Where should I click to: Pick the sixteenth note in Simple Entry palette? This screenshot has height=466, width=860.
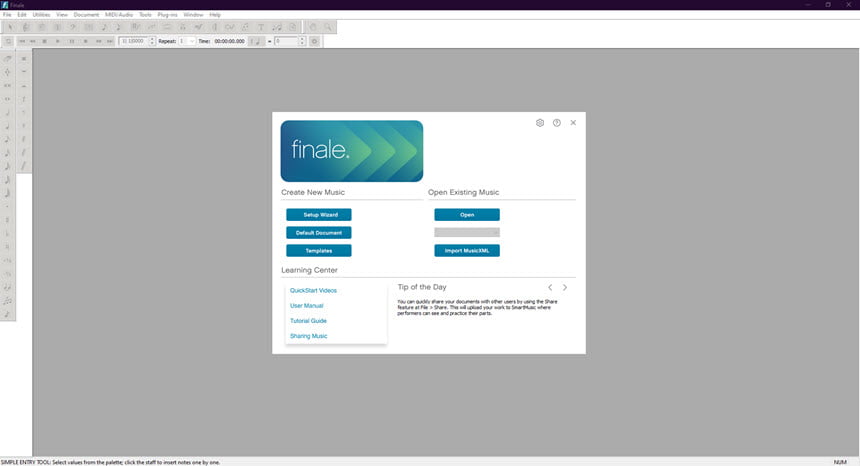pyautogui.click(x=7, y=152)
